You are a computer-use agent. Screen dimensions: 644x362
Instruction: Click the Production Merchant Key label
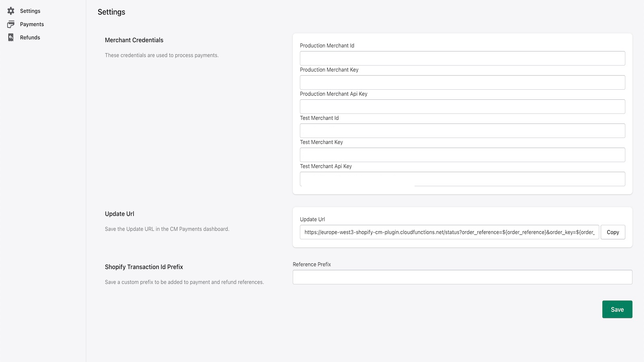[329, 70]
